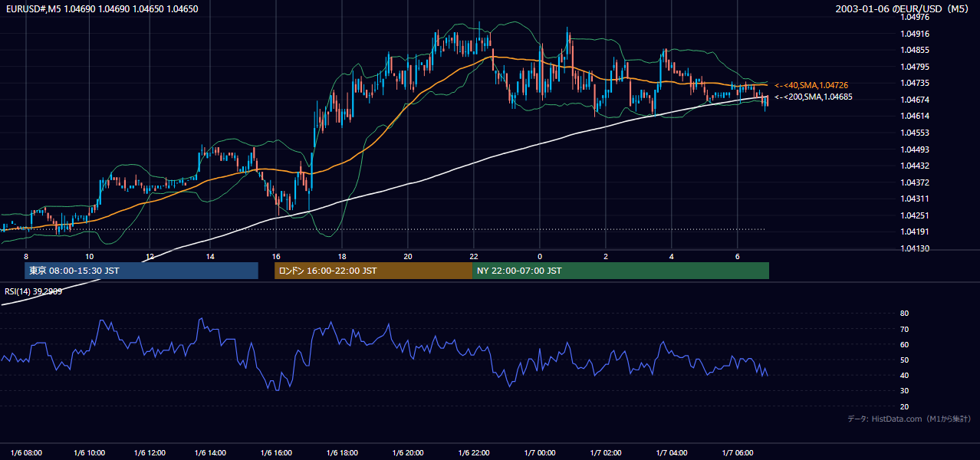Image resolution: width=980 pixels, height=460 pixels.
Task: Click the 1/7 00:00 date axis label
Action: (540, 452)
